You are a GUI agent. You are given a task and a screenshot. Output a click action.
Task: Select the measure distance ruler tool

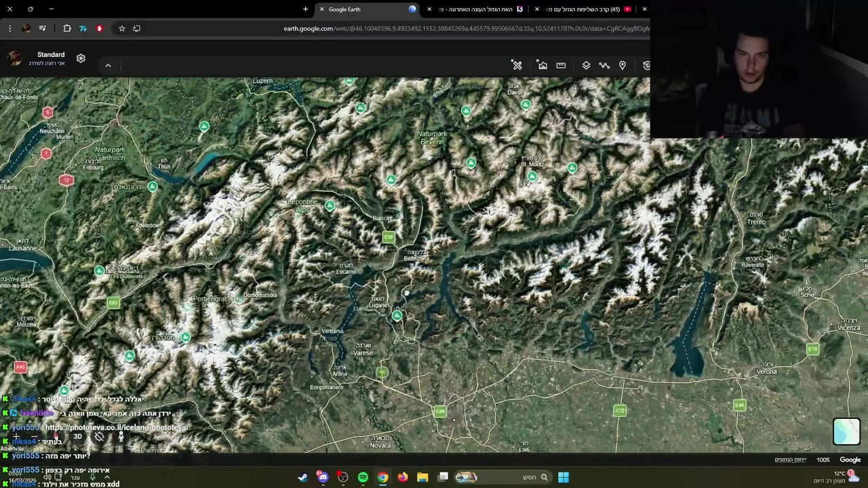pyautogui.click(x=561, y=65)
